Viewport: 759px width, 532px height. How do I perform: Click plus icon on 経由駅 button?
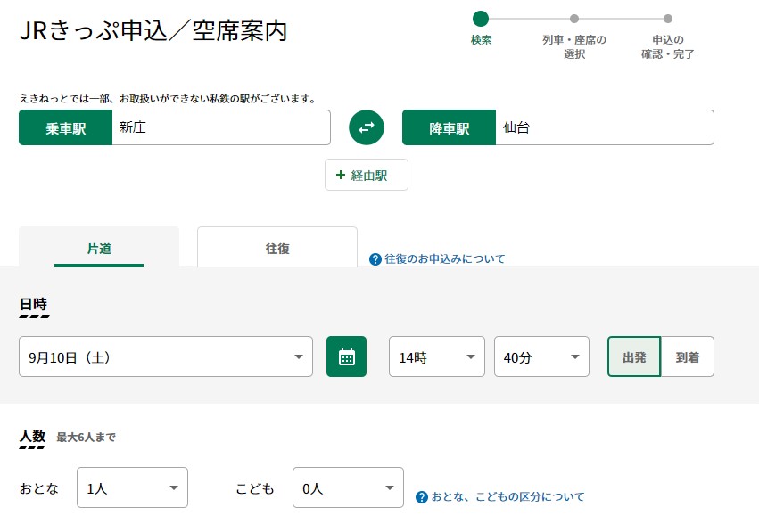click(341, 175)
